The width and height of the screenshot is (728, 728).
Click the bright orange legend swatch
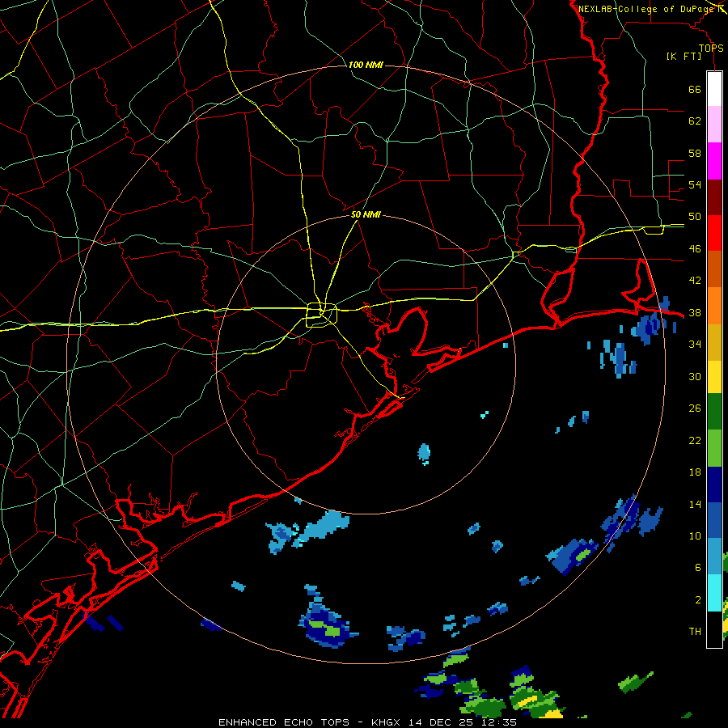714,305
